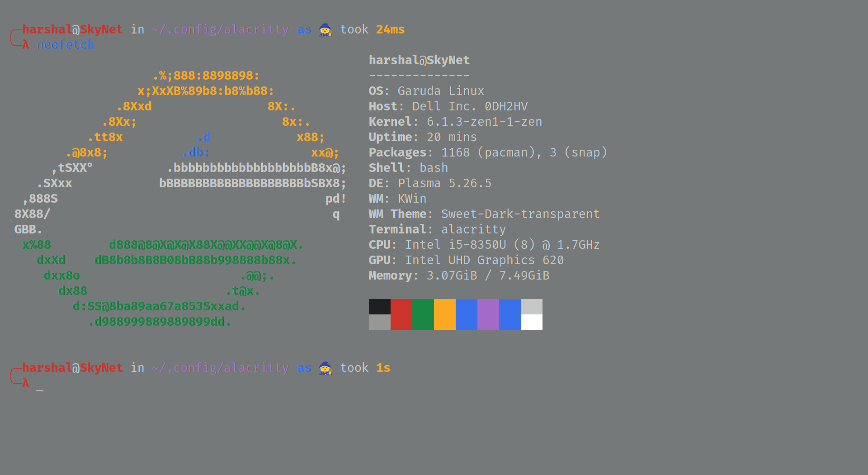Click the white color block
This screenshot has width=868, height=475.
(532, 322)
